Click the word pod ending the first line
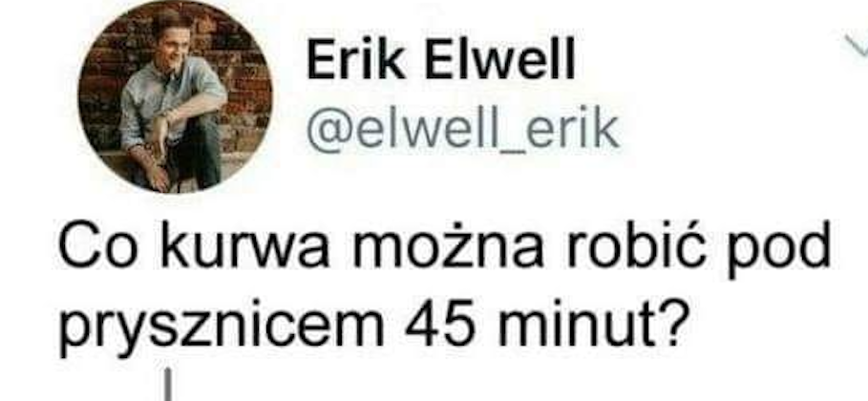 pyautogui.click(x=779, y=250)
